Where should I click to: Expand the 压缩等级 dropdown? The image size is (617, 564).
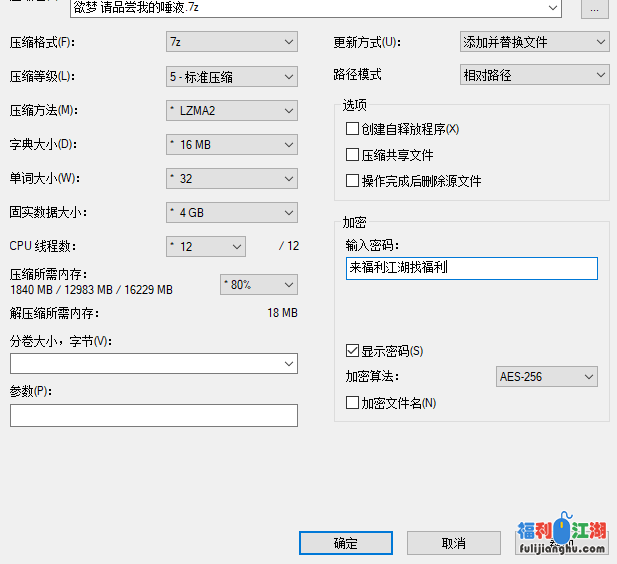[231, 76]
